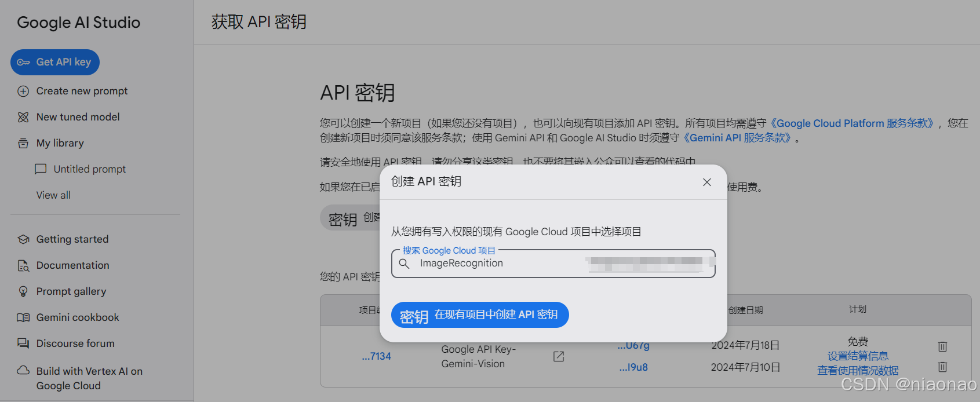Viewport: 980px width, 402px height.
Task: Open Build with Vertex AI on Google Cloud
Action: 89,378
